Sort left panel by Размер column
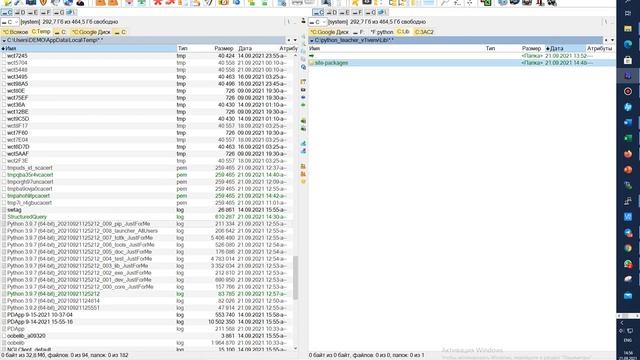The image size is (640, 360). click(x=223, y=48)
